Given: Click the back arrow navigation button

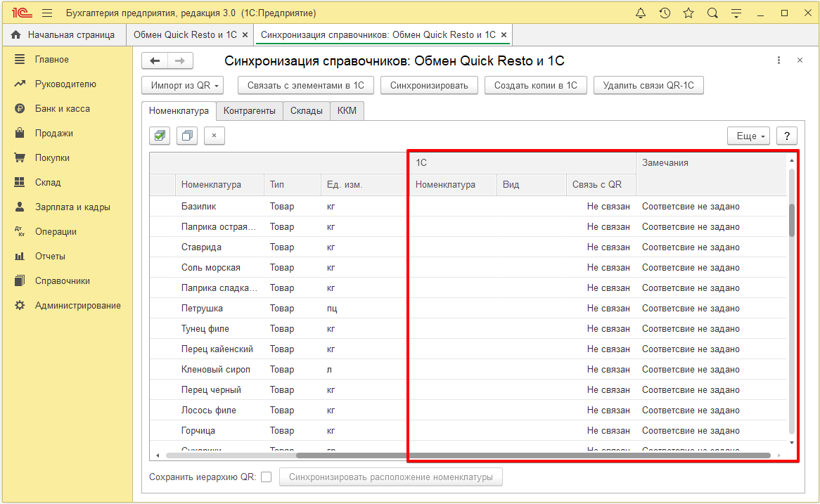Looking at the screenshot, I should pos(155,61).
